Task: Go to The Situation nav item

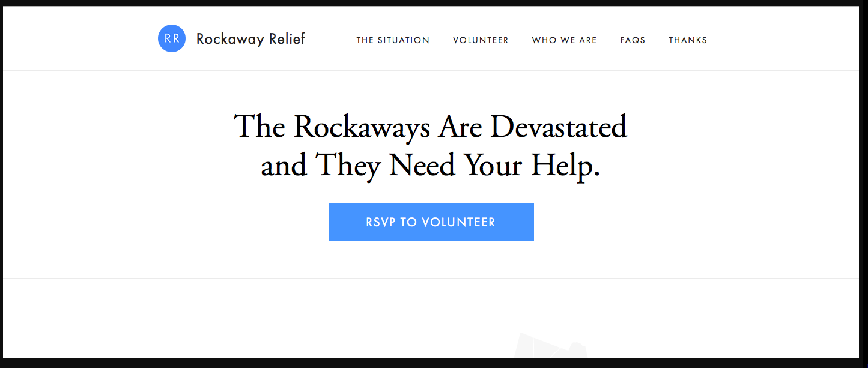Action: [393, 40]
